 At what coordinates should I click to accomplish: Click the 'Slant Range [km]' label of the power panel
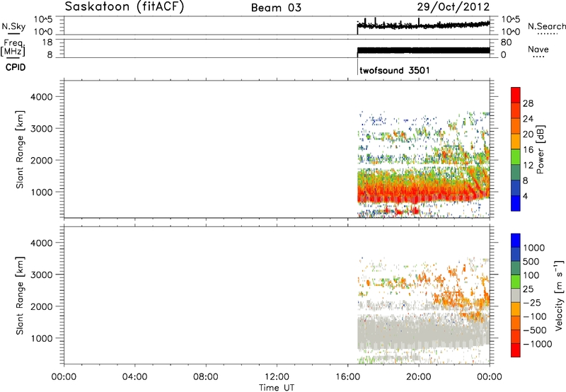click(20, 149)
